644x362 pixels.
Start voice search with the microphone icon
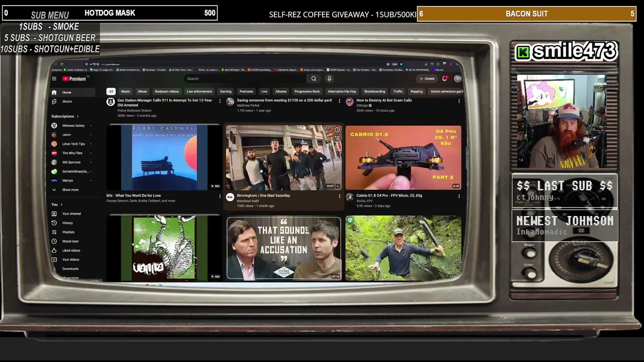(x=329, y=78)
